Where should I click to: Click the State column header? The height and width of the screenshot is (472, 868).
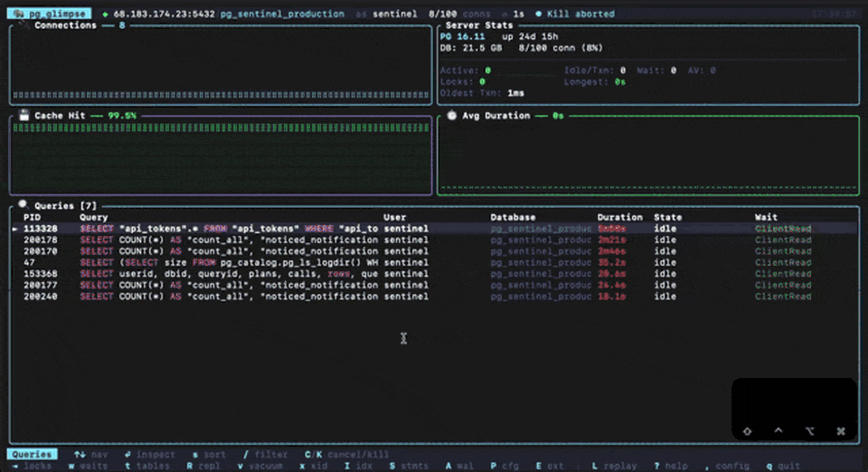[667, 217]
